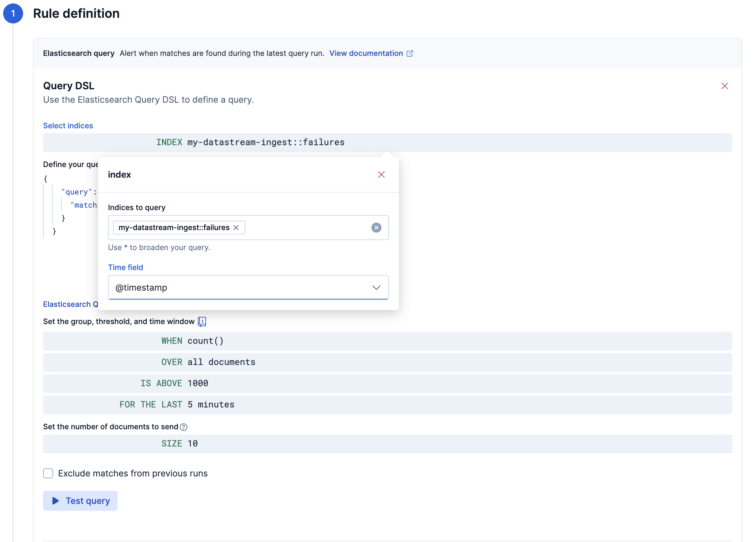
Task: Click the play icon inside Test query
Action: (x=56, y=501)
